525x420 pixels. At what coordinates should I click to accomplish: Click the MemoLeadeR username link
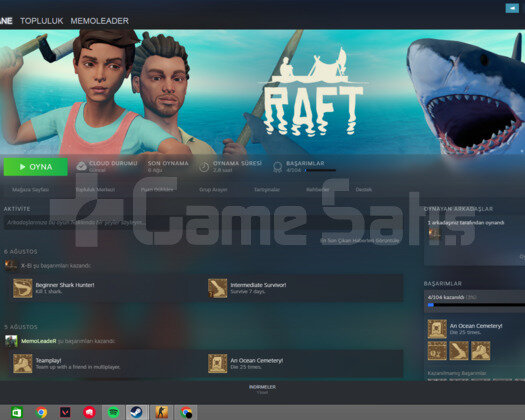point(39,341)
